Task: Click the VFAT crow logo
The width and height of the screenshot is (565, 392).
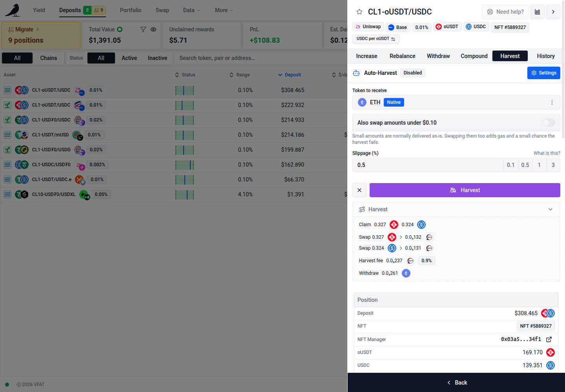Action: coord(13,10)
